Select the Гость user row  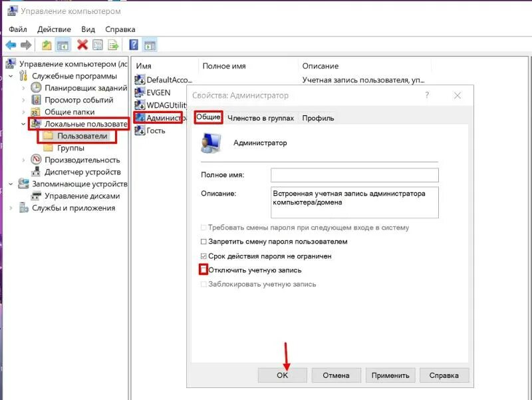156,130
